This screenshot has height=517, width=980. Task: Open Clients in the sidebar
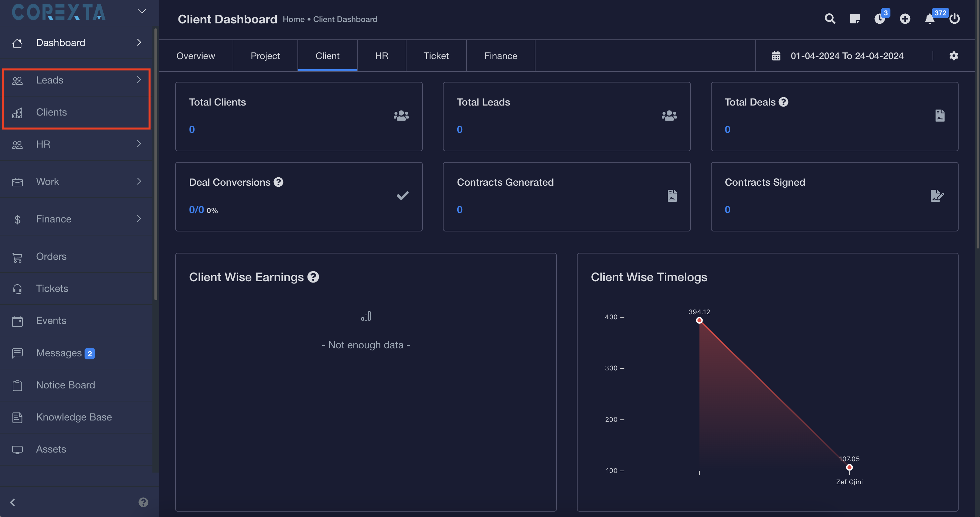coord(51,112)
